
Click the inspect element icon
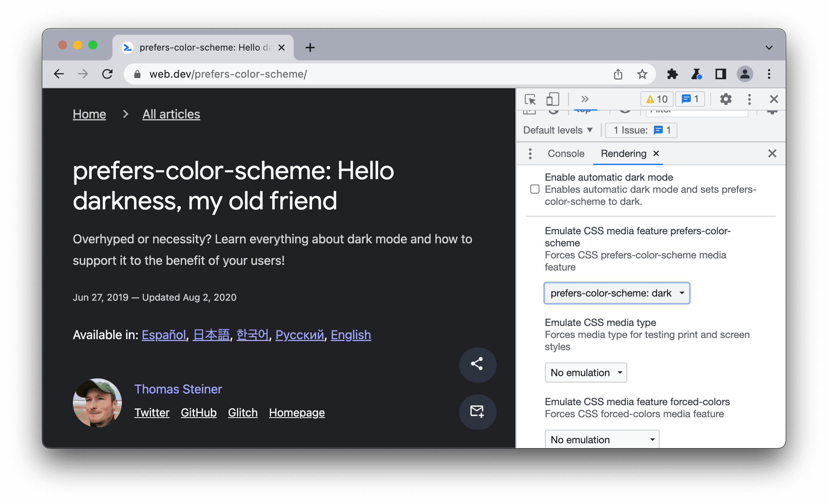click(x=531, y=99)
